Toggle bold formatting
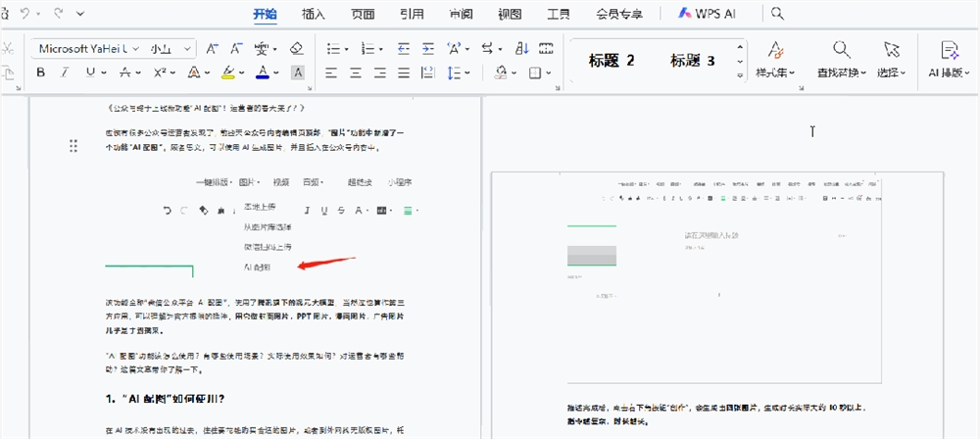This screenshot has height=439, width=980. pyautogui.click(x=40, y=73)
